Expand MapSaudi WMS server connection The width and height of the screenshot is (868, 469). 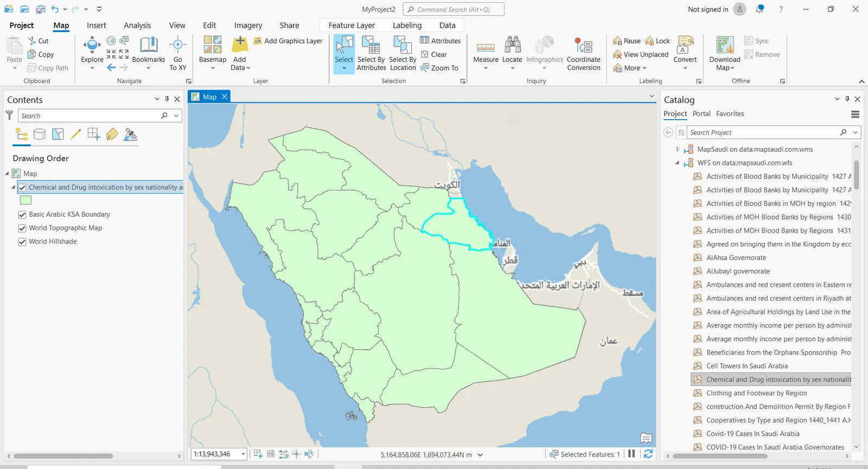pyautogui.click(x=678, y=149)
